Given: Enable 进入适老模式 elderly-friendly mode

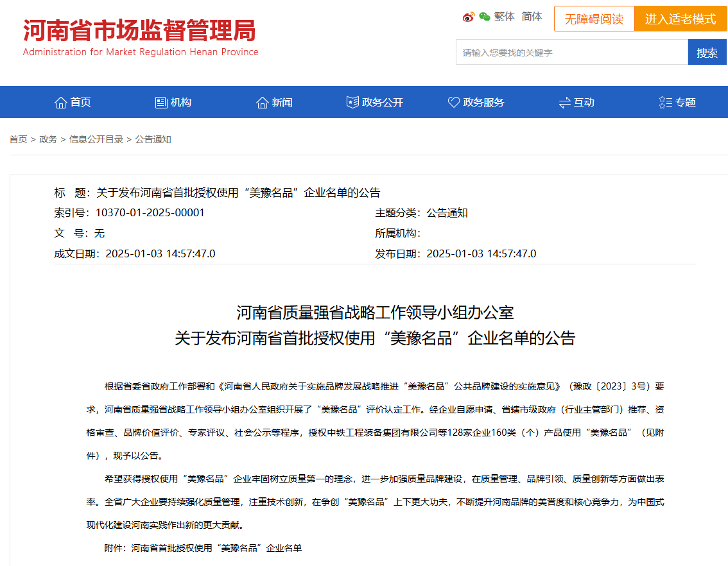Looking at the screenshot, I should [680, 19].
